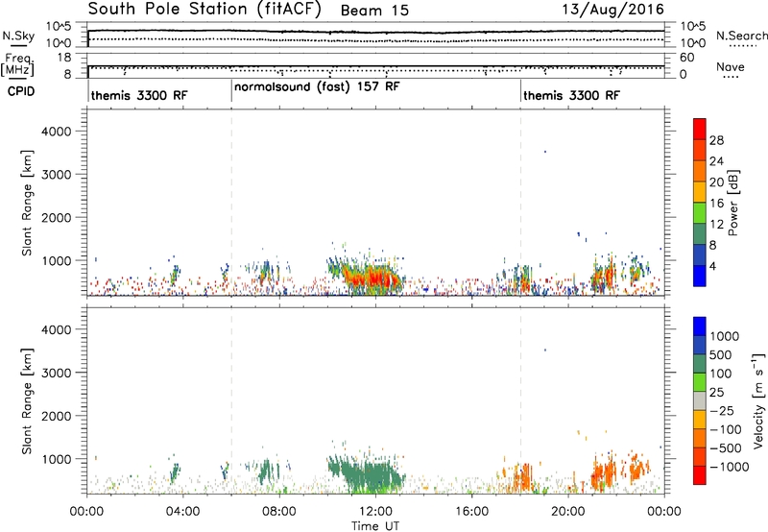Click the 'N.Sky' legend label
The height and width of the screenshot is (532, 768).
point(18,36)
